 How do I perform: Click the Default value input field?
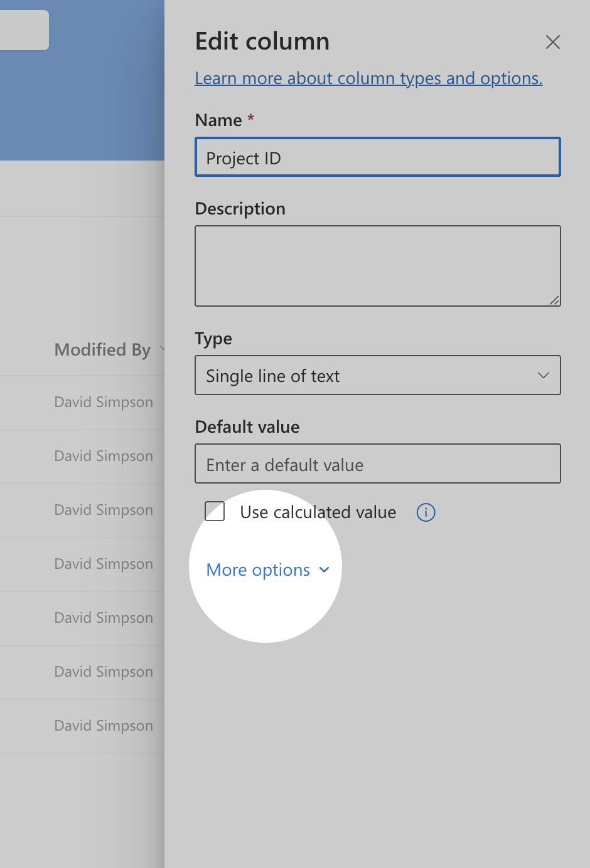[377, 464]
